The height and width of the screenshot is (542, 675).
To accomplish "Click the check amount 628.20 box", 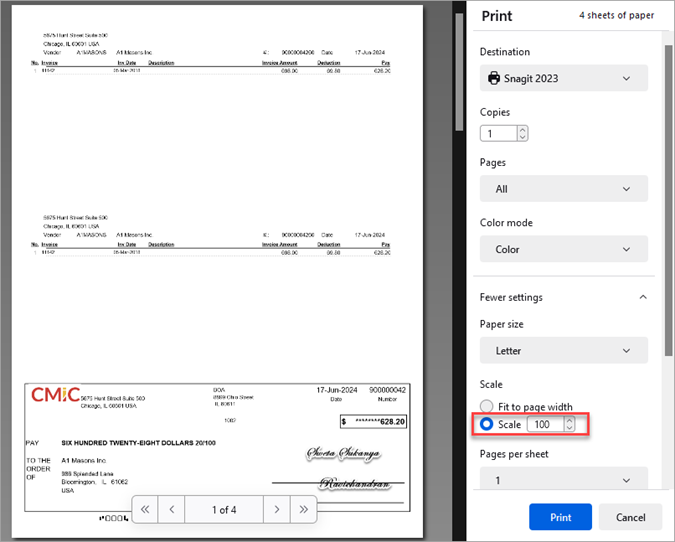I will pos(373,421).
